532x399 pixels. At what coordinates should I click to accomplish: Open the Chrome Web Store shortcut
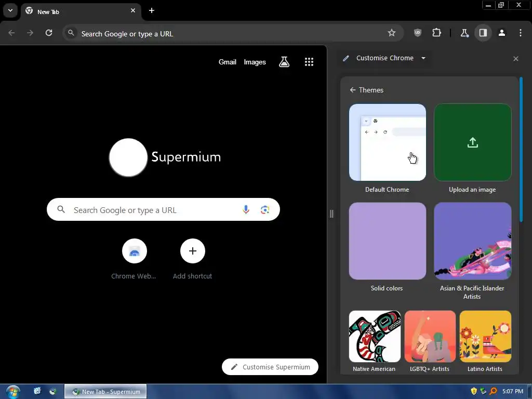(135, 251)
